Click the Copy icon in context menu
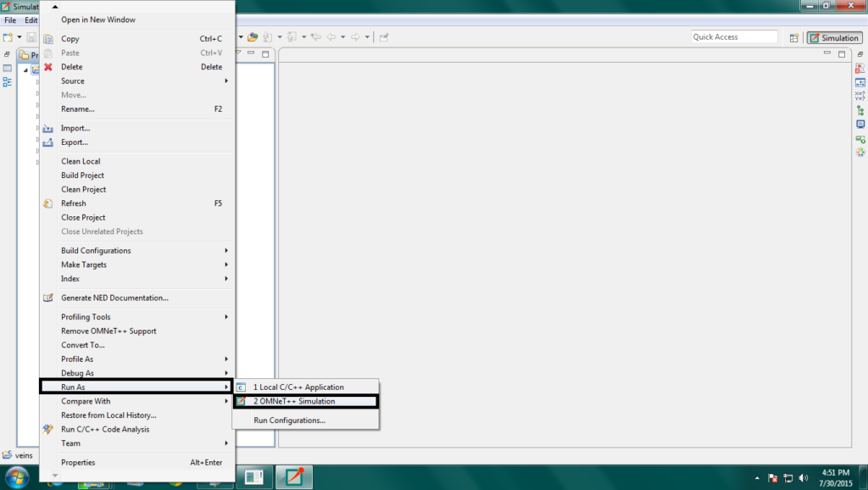Viewport: 868px width, 490px height. pyautogui.click(x=48, y=39)
